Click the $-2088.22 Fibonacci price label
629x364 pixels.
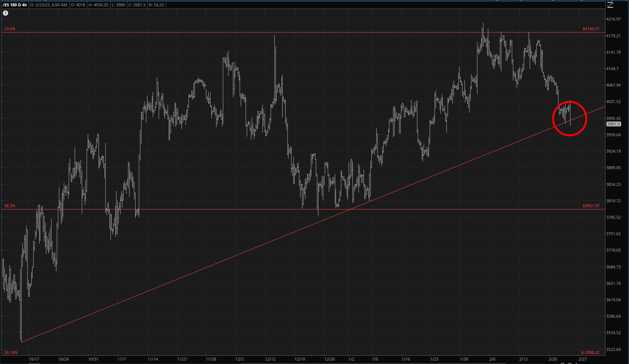(590, 352)
